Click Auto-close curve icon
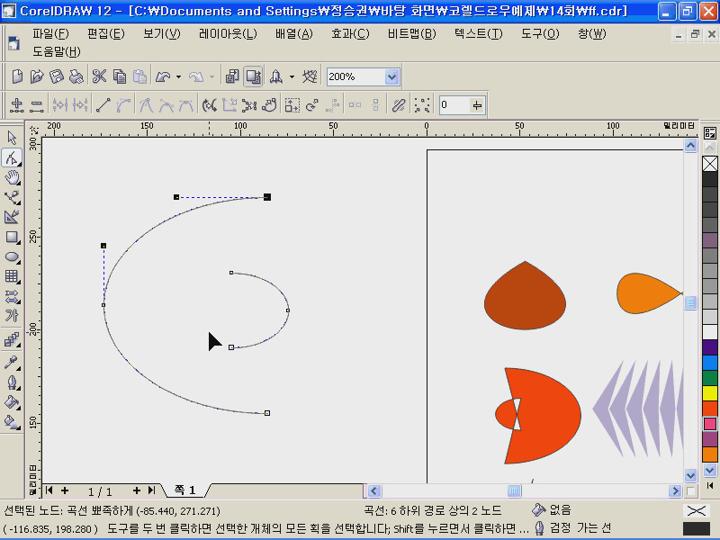 (270, 105)
